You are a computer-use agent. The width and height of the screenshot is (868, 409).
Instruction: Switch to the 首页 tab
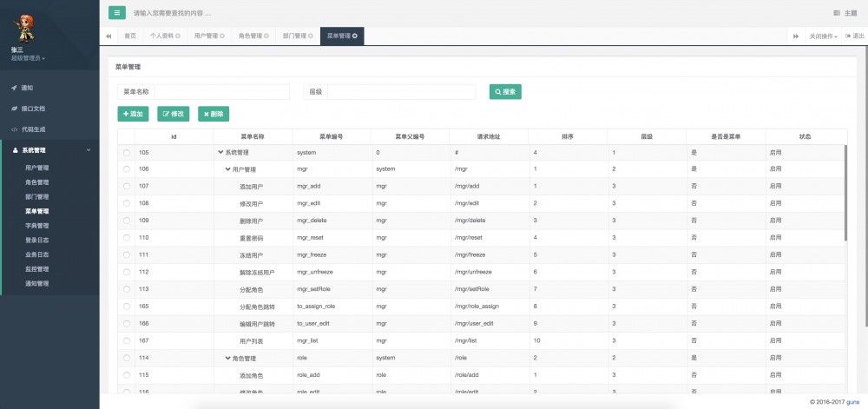click(130, 36)
